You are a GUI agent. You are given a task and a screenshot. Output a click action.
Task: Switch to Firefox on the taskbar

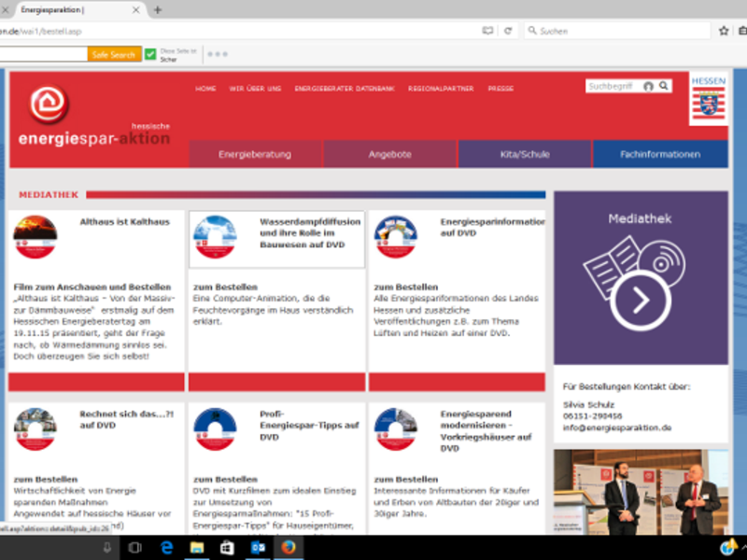(289, 548)
